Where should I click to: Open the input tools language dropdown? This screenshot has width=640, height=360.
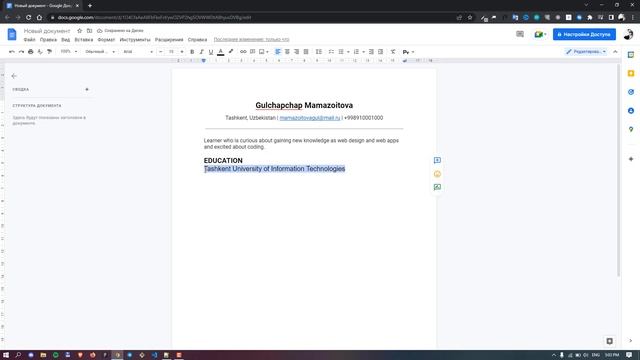click(409, 52)
